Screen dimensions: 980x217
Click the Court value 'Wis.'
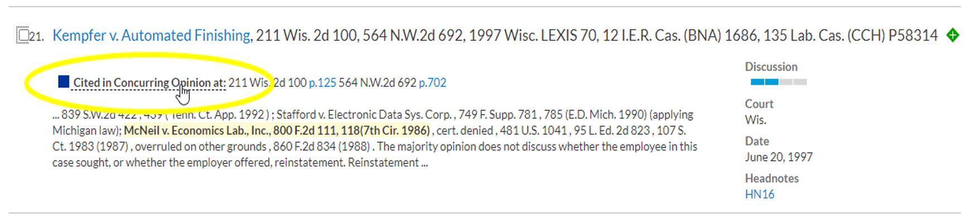756,120
